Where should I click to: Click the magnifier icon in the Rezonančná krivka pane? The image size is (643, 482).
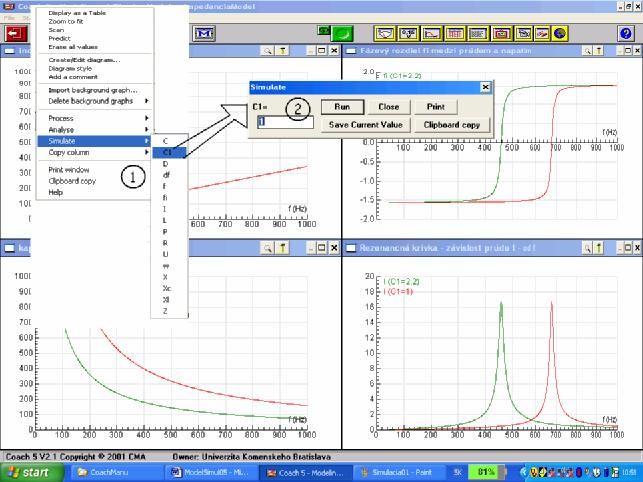(587, 248)
